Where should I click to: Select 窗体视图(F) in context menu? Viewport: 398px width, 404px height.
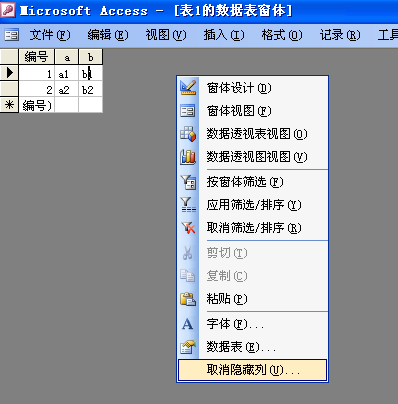point(252,111)
